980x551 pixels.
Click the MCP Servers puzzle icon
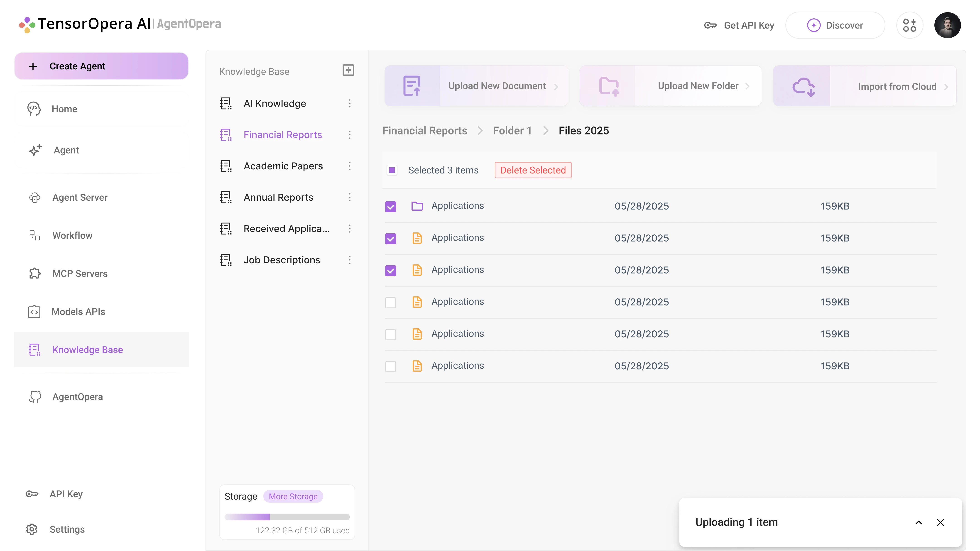[34, 273]
